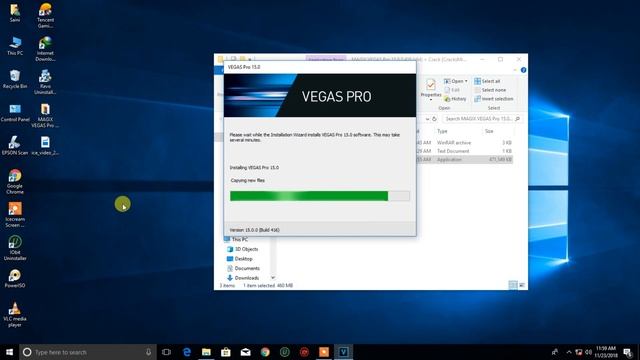Switch to VEGAS installer in taskbar

(343, 352)
